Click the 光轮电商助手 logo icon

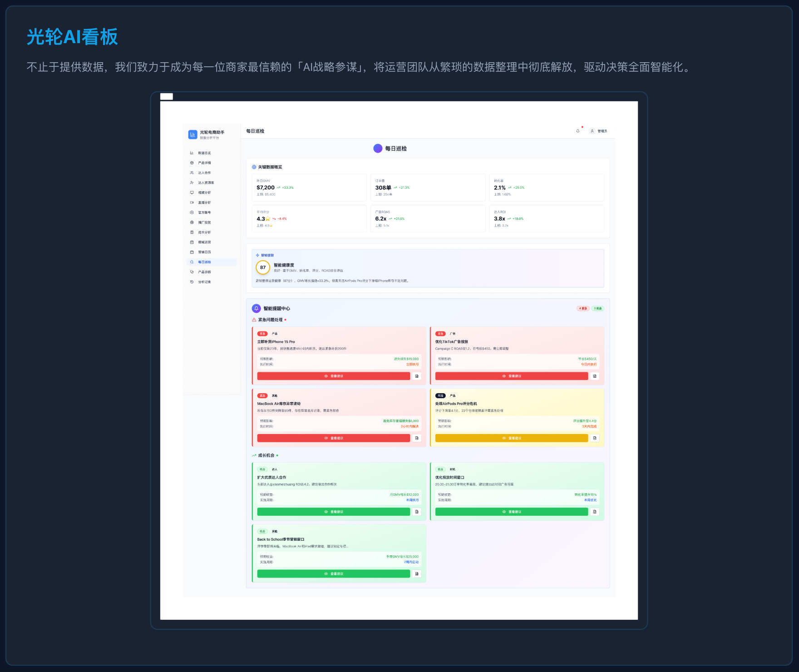point(192,134)
